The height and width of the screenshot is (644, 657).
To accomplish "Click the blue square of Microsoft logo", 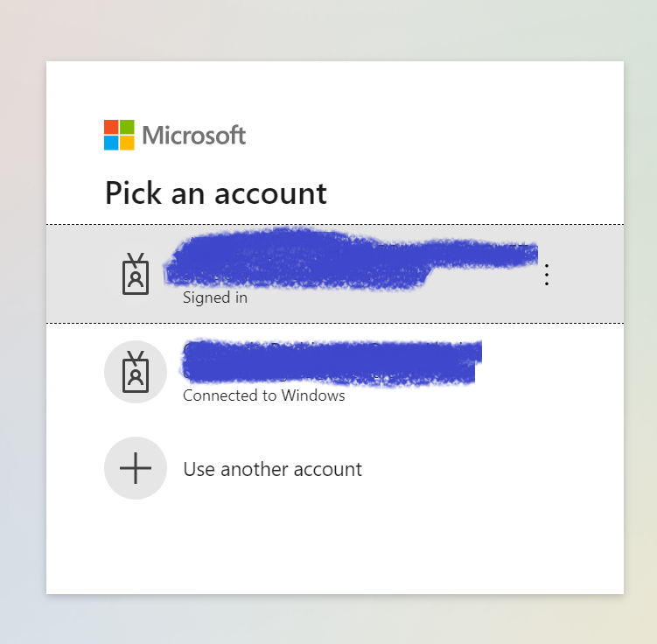I will (111, 143).
